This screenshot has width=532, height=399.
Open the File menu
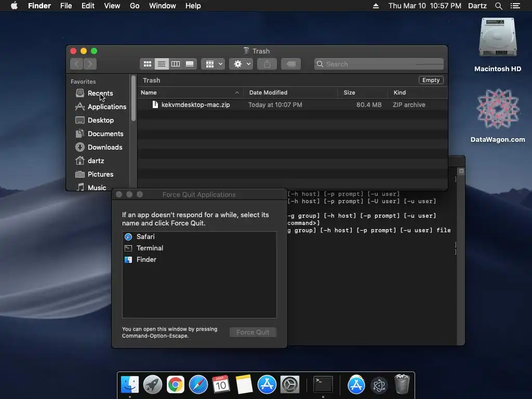coord(66,6)
